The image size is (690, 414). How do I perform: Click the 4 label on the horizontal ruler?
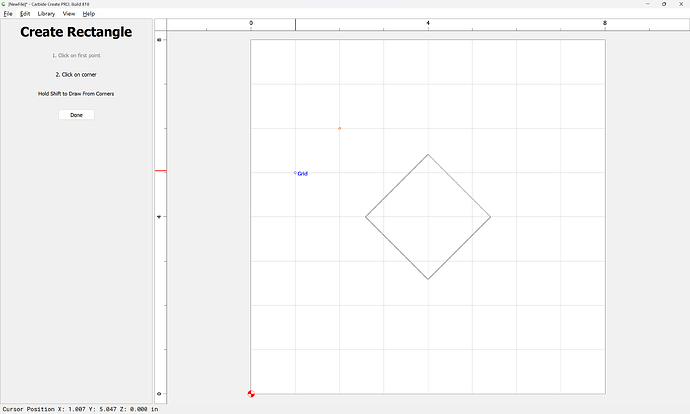coord(428,22)
